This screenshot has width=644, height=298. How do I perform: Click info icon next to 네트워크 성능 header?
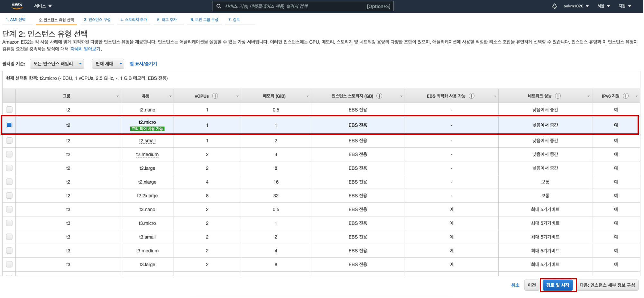pos(558,96)
